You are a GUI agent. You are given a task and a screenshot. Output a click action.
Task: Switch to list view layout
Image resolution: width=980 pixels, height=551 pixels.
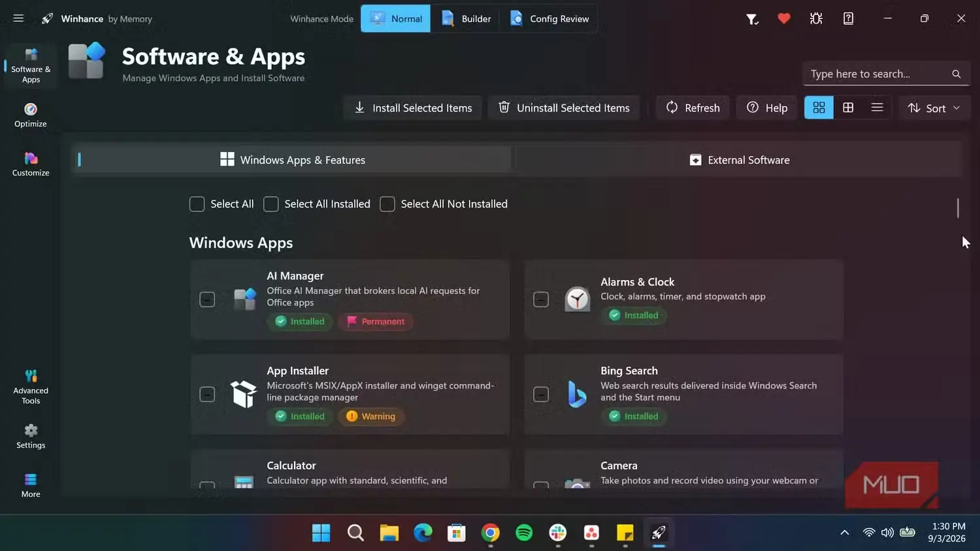(877, 108)
